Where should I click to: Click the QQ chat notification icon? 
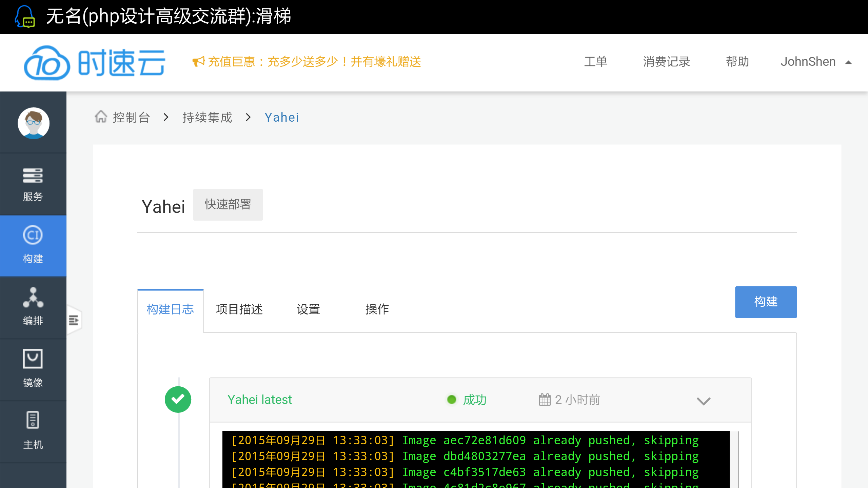[x=24, y=17]
